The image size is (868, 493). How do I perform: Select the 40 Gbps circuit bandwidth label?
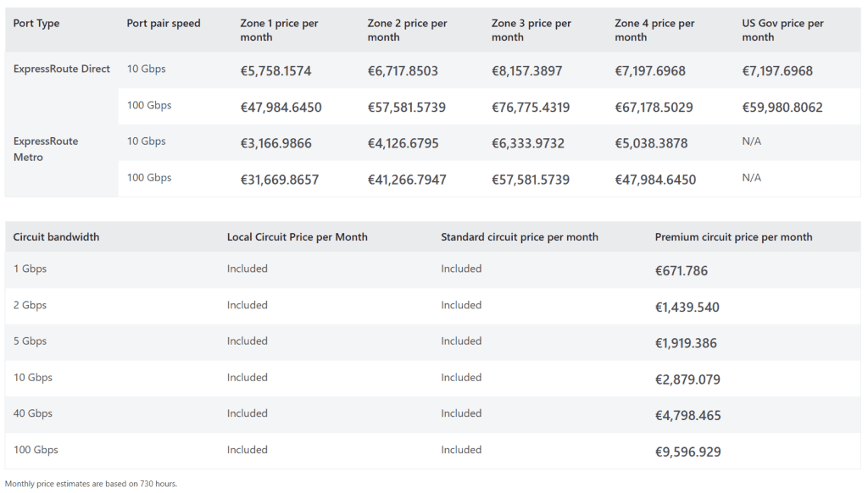pos(33,413)
